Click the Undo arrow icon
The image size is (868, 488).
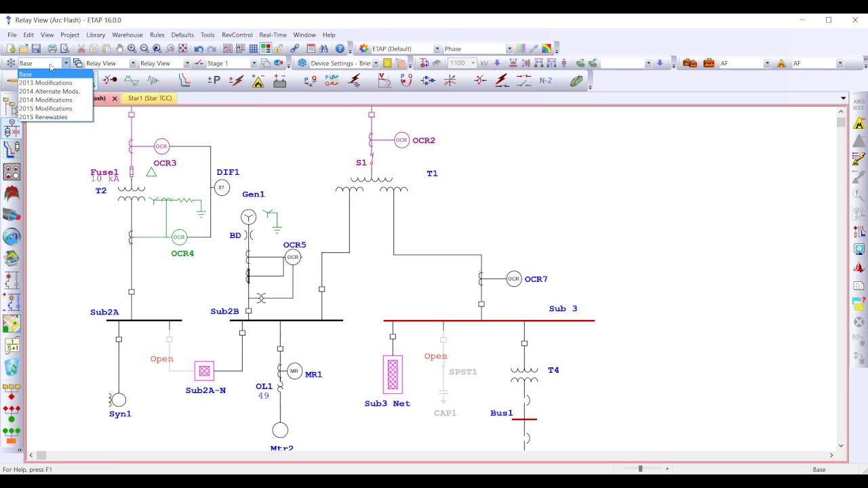[199, 49]
